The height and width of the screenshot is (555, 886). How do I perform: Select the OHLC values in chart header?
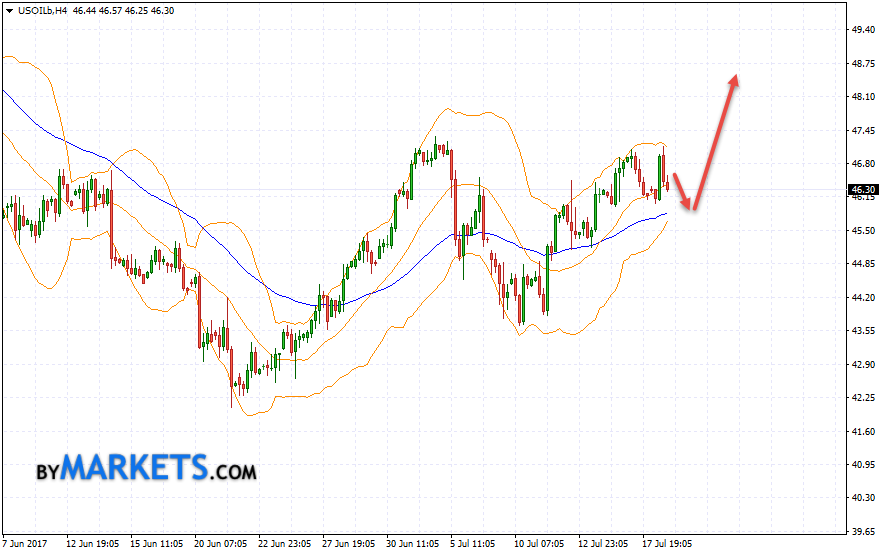126,8
